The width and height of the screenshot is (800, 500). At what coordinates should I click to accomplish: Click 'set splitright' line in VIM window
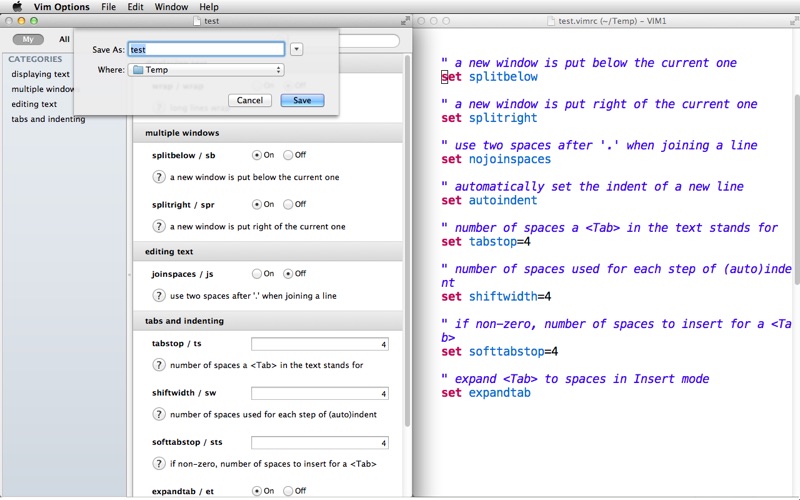(489, 118)
